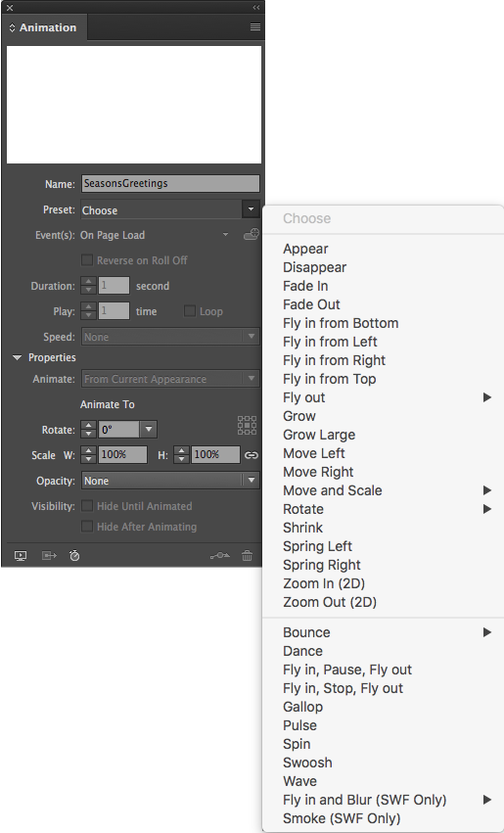The height and width of the screenshot is (833, 504).
Task: Open the Preset dropdown arrow
Action: tap(251, 209)
